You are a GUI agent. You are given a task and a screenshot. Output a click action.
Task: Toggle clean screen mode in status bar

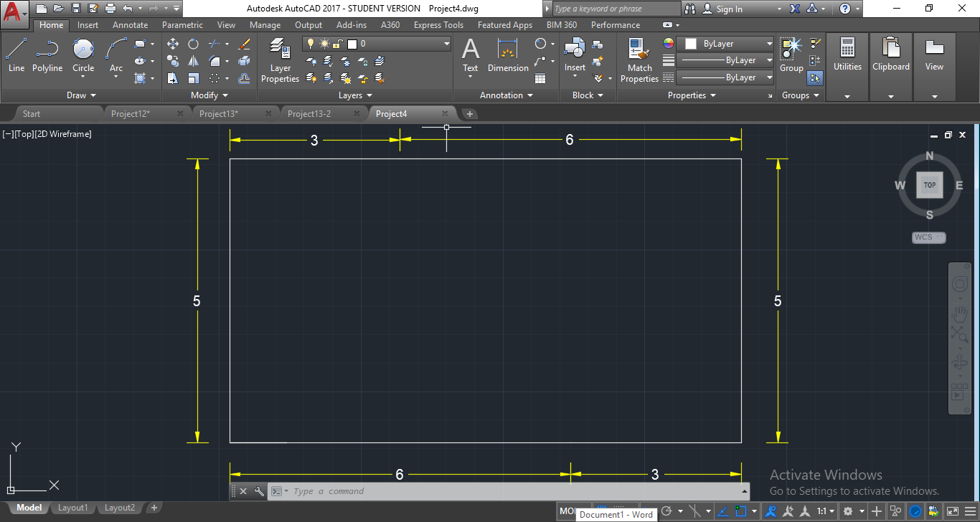953,511
